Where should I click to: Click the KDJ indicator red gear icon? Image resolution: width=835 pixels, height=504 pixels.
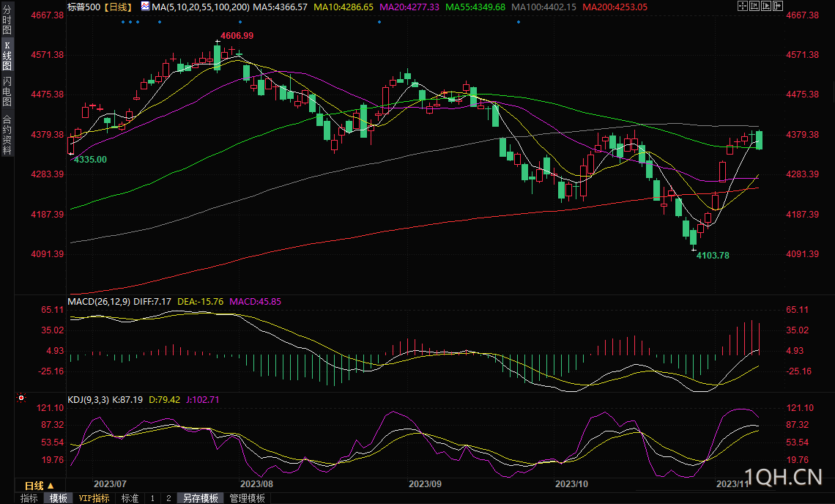[x=21, y=399]
